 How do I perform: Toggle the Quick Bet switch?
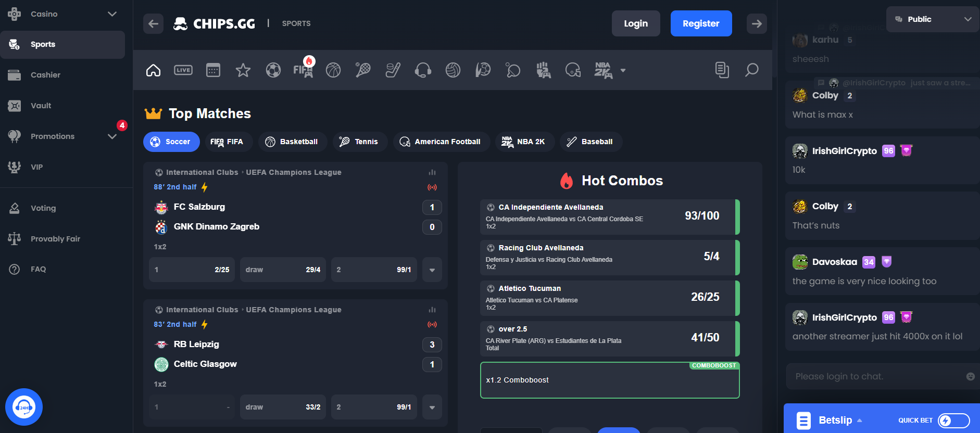[954, 421]
